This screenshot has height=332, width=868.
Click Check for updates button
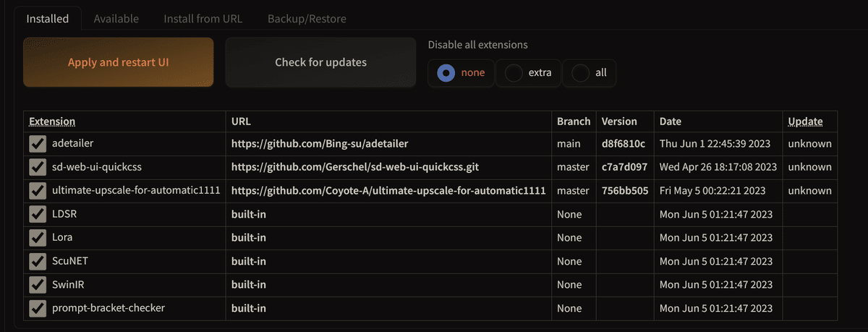pyautogui.click(x=320, y=62)
